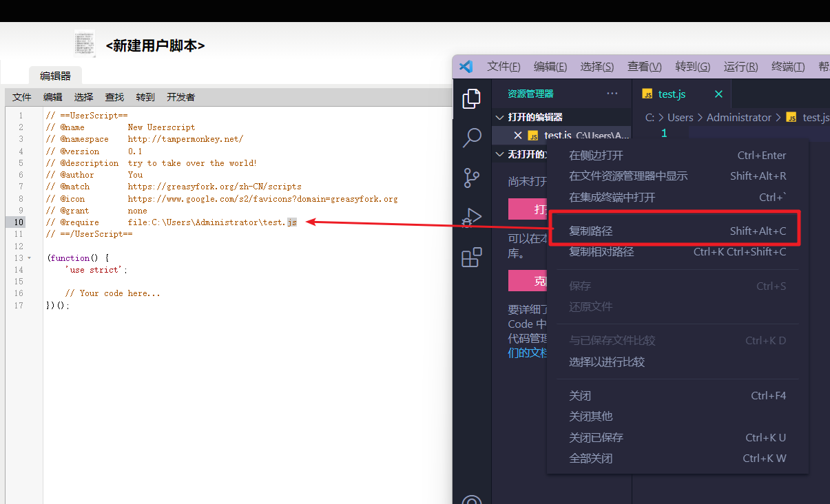830x504 pixels.
Task: Click the VS Code logo icon
Action: coord(466,67)
